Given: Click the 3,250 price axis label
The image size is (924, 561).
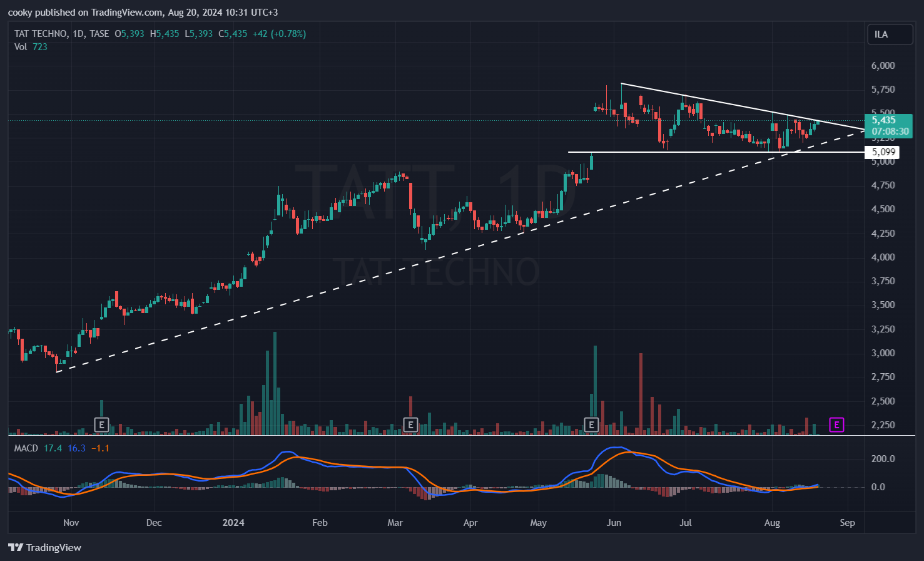Looking at the screenshot, I should 883,329.
